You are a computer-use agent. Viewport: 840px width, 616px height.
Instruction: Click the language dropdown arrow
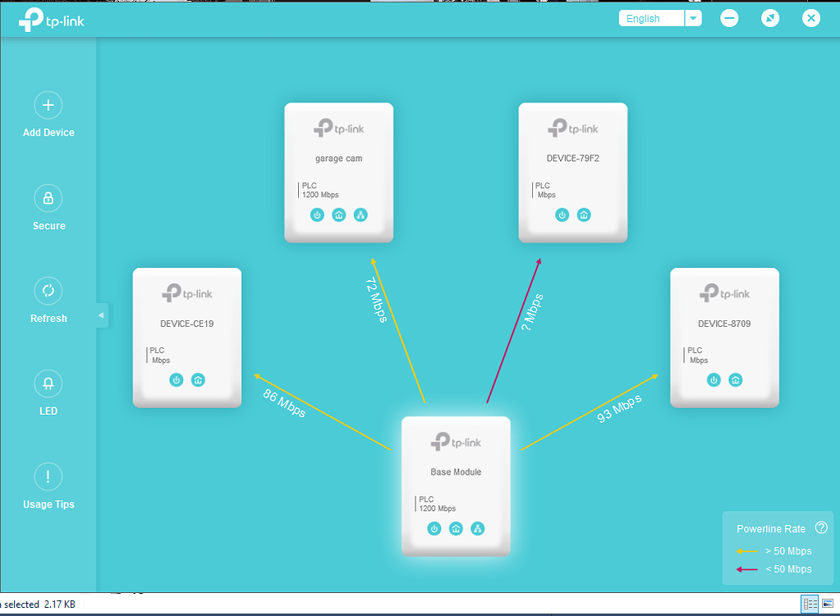pyautogui.click(x=693, y=18)
